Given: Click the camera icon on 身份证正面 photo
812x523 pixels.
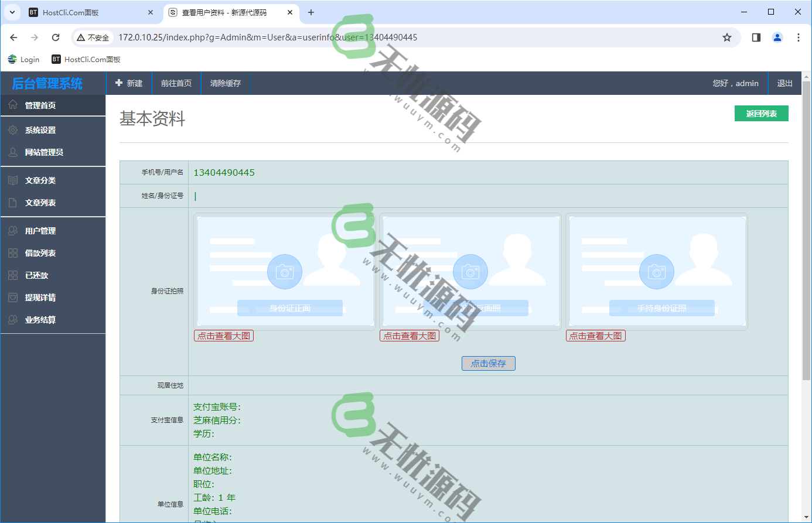Looking at the screenshot, I should tap(284, 272).
